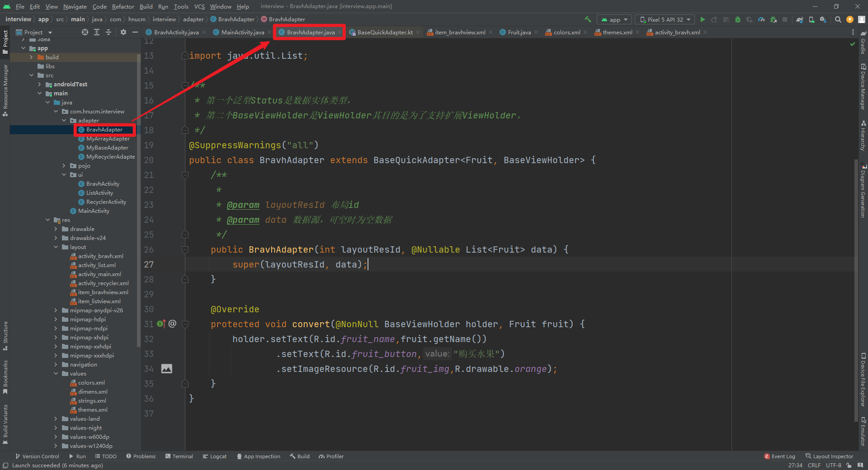Open Device Manager icon in main toolbar

[811, 19]
